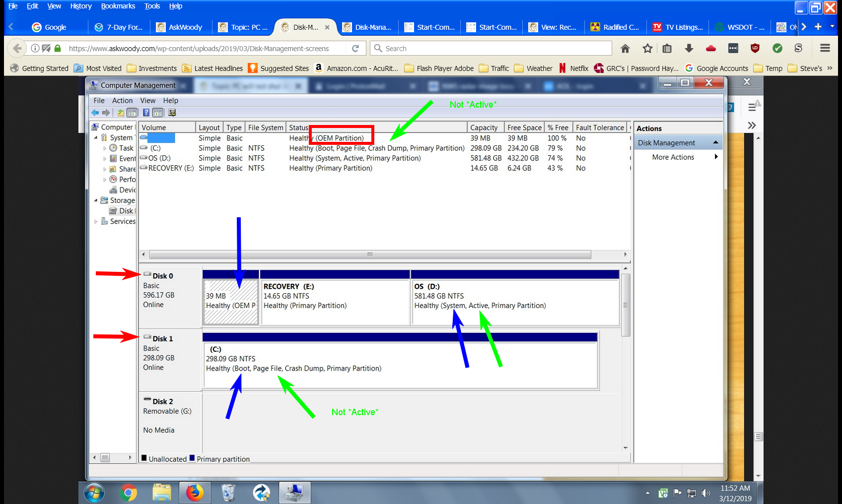The width and height of the screenshot is (842, 504).
Task: Open the Downloads arrow icon
Action: (x=689, y=48)
